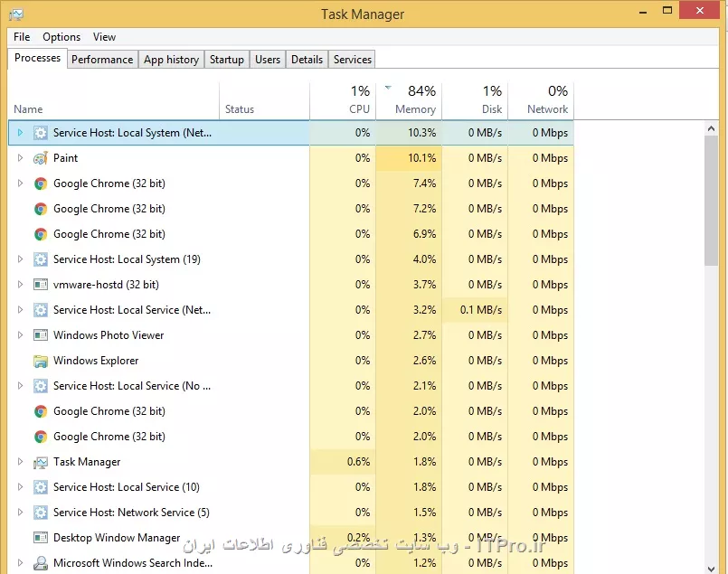This screenshot has height=574, width=728.
Task: Open the View menu
Action: tap(104, 37)
